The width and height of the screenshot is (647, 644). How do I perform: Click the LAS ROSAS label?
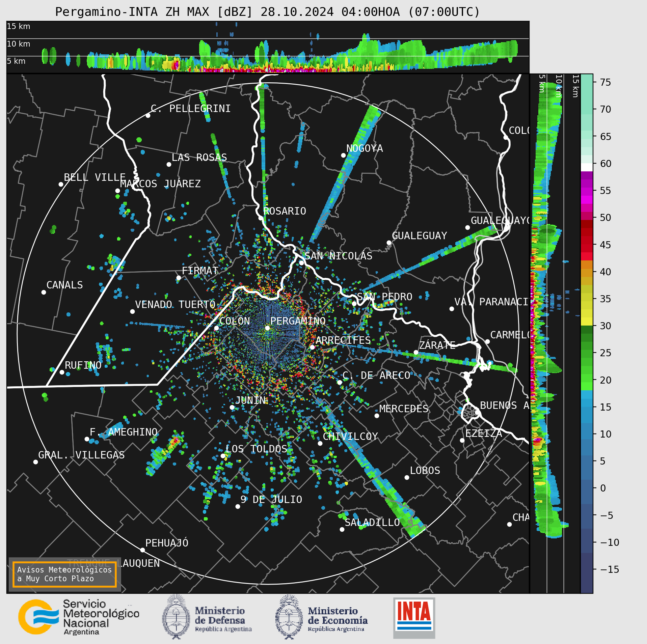click(199, 158)
